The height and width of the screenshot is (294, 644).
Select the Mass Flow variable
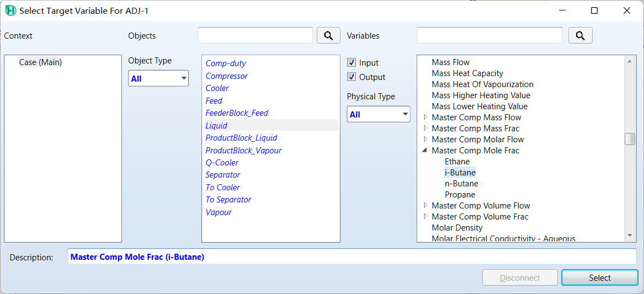[450, 62]
